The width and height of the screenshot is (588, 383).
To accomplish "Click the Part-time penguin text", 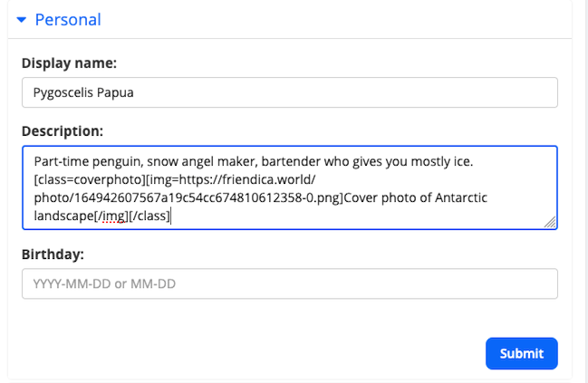I will tap(88, 161).
